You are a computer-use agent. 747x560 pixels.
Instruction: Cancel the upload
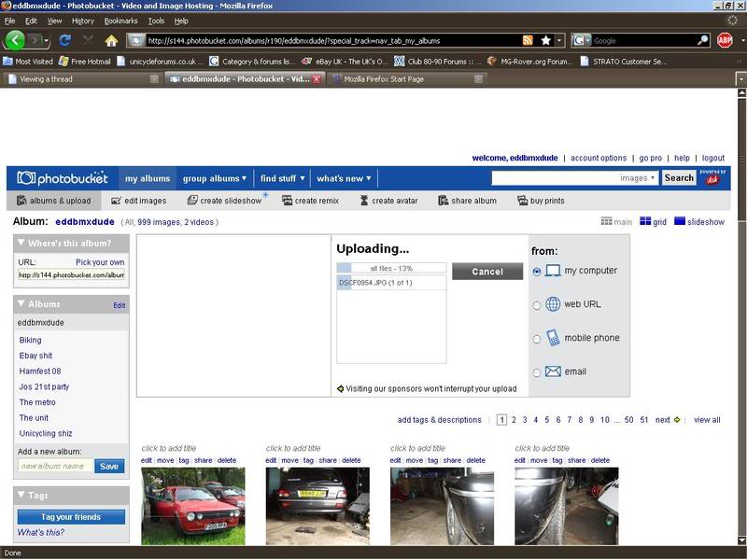click(487, 272)
